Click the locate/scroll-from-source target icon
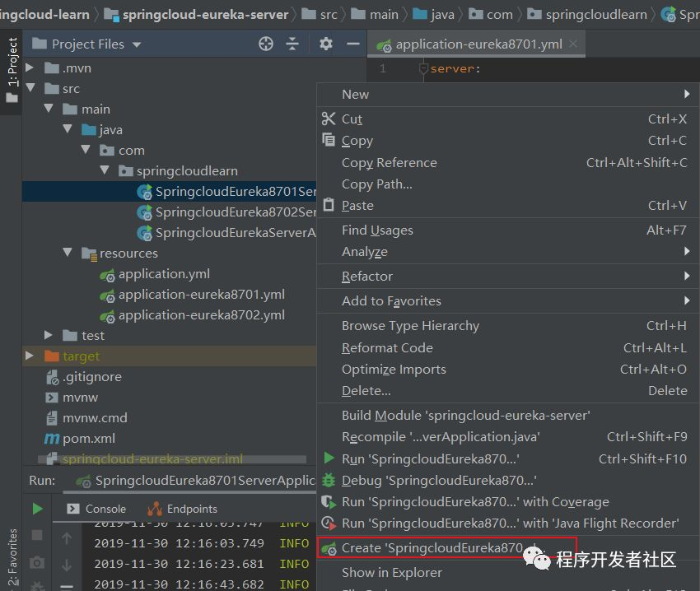This screenshot has height=591, width=700. pyautogui.click(x=266, y=44)
